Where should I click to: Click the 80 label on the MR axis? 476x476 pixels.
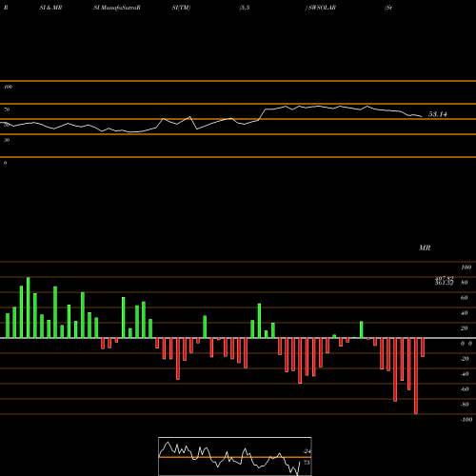(x=464, y=283)
